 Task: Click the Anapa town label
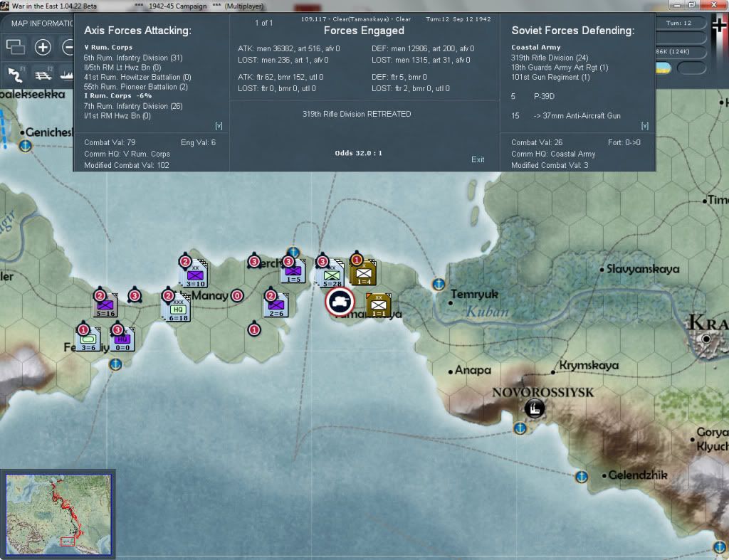coord(473,371)
